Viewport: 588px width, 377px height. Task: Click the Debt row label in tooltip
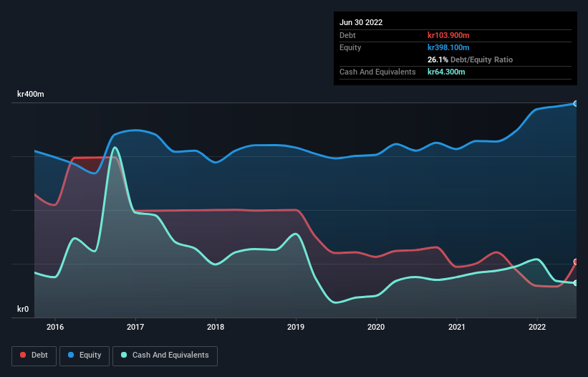pos(347,35)
